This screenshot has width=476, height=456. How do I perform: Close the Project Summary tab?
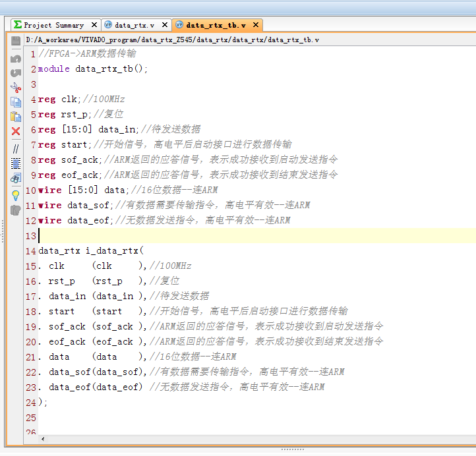pos(94,25)
